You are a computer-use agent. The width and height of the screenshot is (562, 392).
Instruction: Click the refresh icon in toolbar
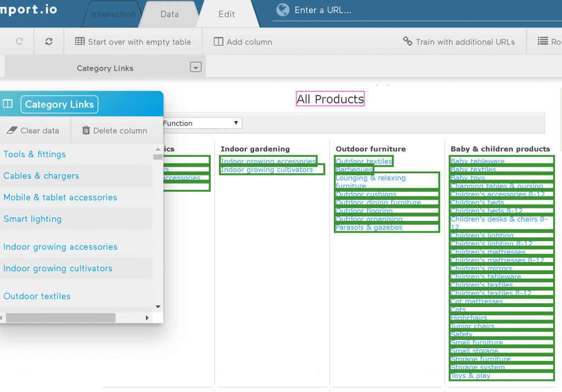pyautogui.click(x=49, y=42)
